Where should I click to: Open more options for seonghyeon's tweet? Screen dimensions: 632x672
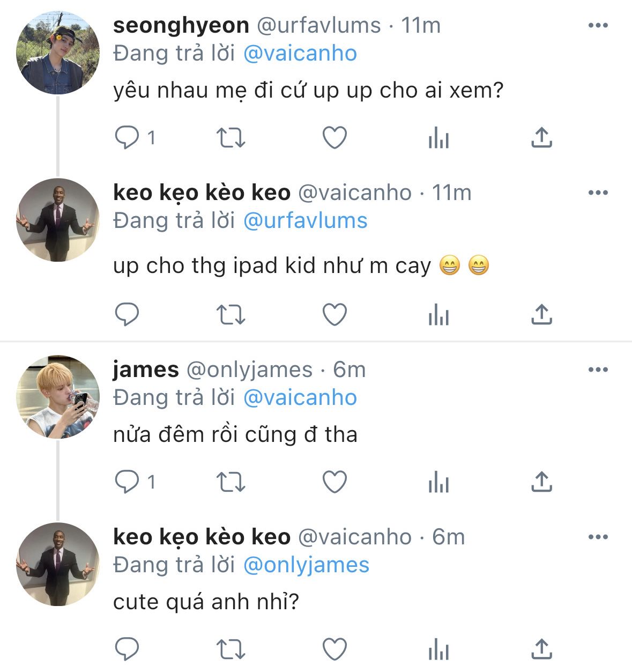[x=598, y=25]
